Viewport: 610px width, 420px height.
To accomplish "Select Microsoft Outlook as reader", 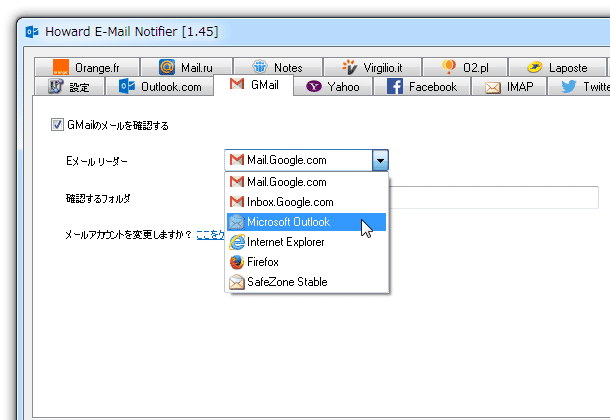I will pos(307,222).
